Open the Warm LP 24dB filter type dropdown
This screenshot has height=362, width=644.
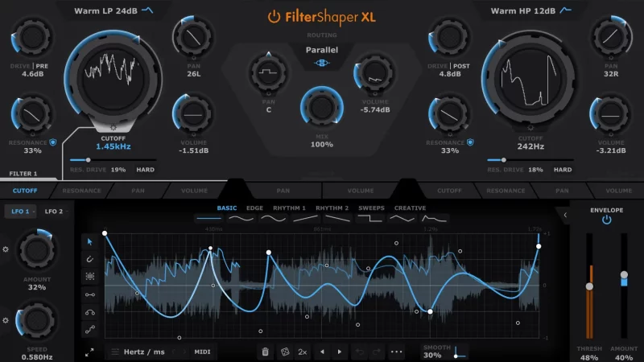tap(113, 11)
